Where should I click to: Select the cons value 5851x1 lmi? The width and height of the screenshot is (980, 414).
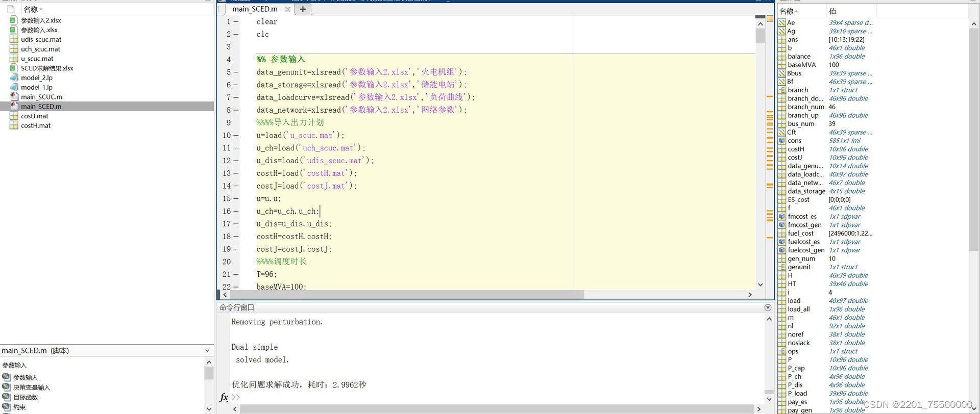[x=844, y=141]
